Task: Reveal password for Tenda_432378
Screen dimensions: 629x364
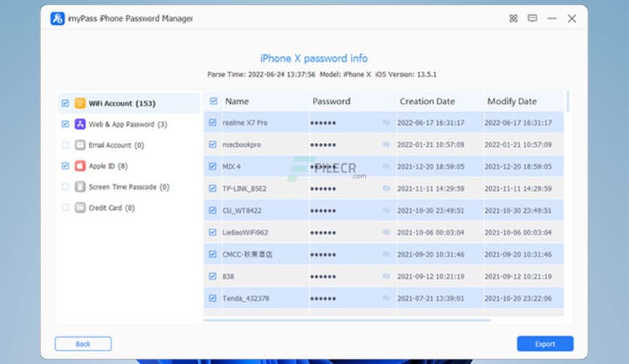Action: point(386,299)
